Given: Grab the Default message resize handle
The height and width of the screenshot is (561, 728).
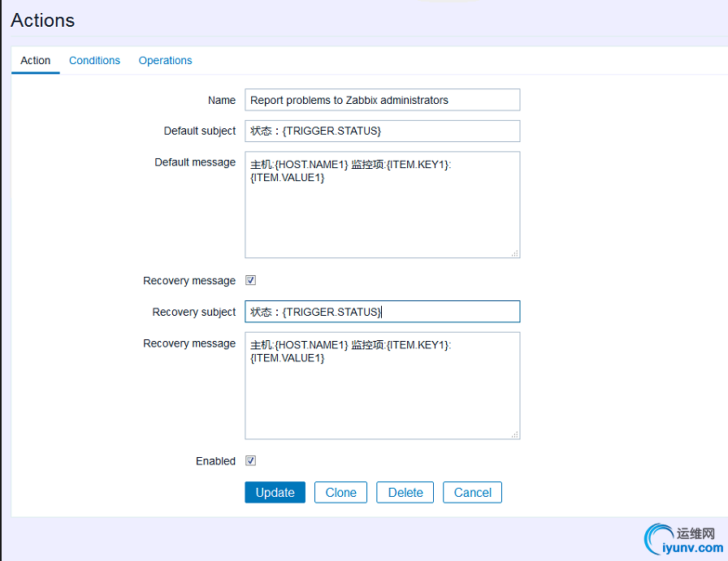Looking at the screenshot, I should [x=515, y=253].
